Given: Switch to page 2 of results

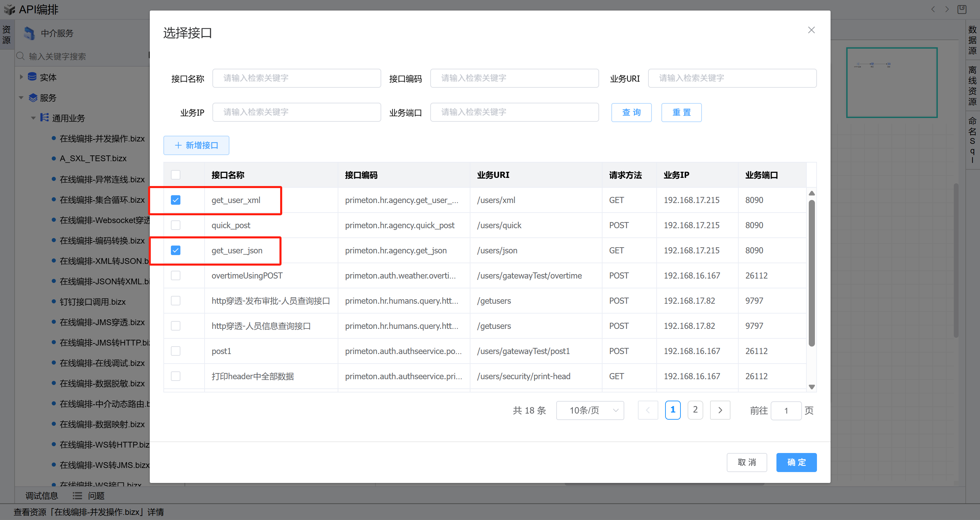Looking at the screenshot, I should point(695,410).
